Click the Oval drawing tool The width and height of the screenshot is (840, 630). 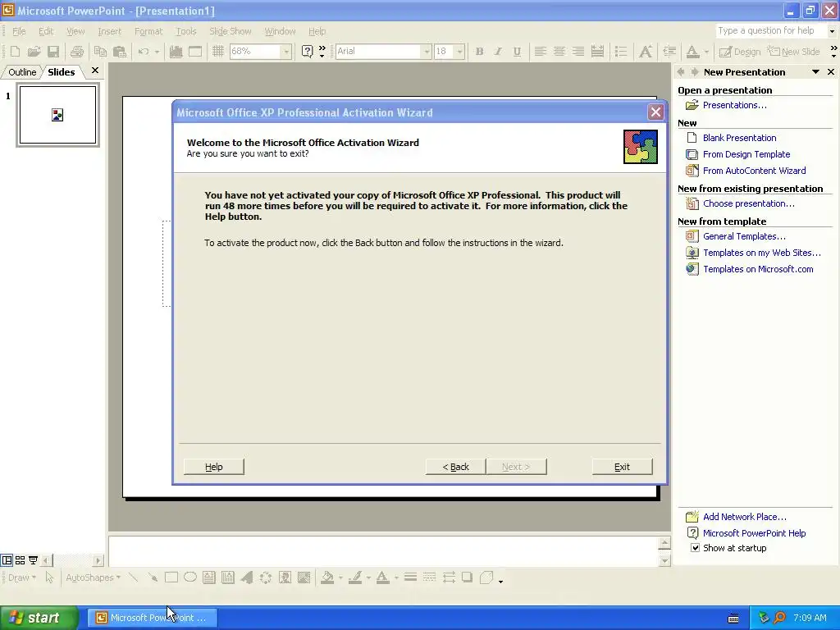coord(190,577)
